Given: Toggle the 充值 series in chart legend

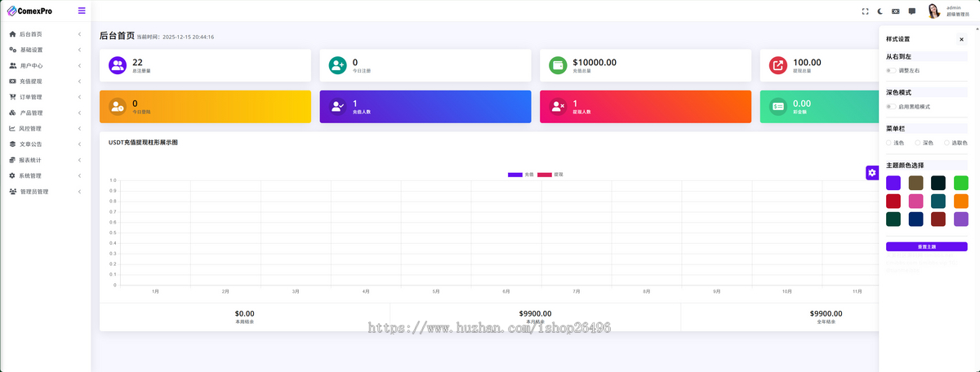Looking at the screenshot, I should pyautogui.click(x=521, y=175).
